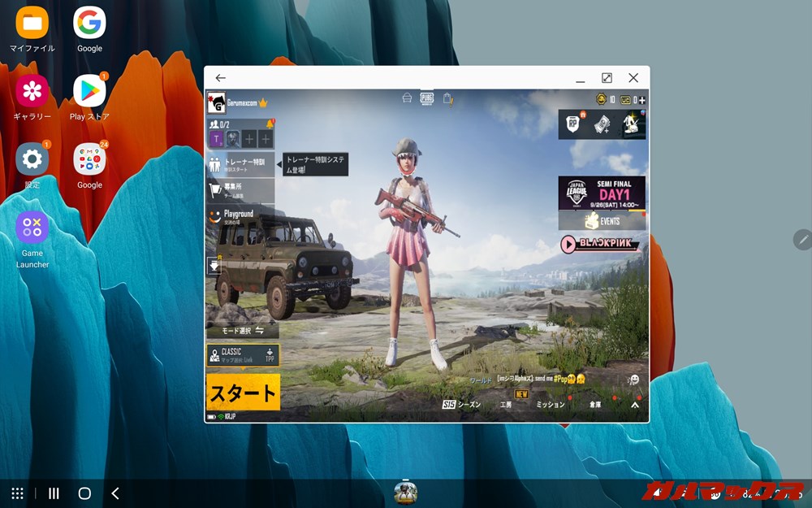Screen dimensions: 812x508
Task: Open the inventory bag icon beside the PUBG logo
Action: (449, 98)
